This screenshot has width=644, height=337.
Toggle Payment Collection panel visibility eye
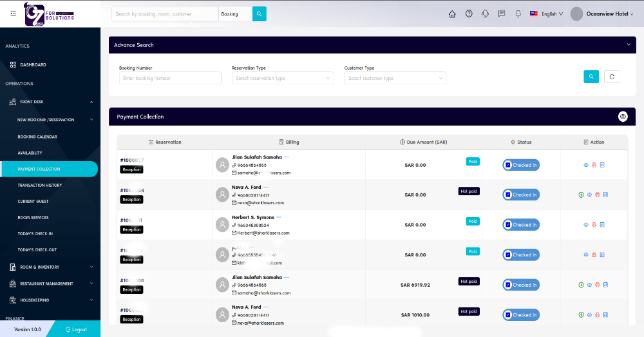point(623,117)
